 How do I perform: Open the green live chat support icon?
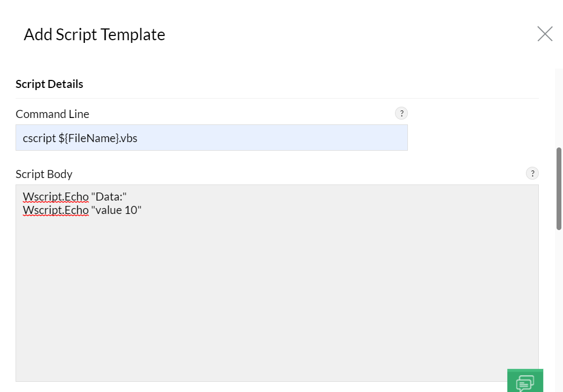pos(525,381)
